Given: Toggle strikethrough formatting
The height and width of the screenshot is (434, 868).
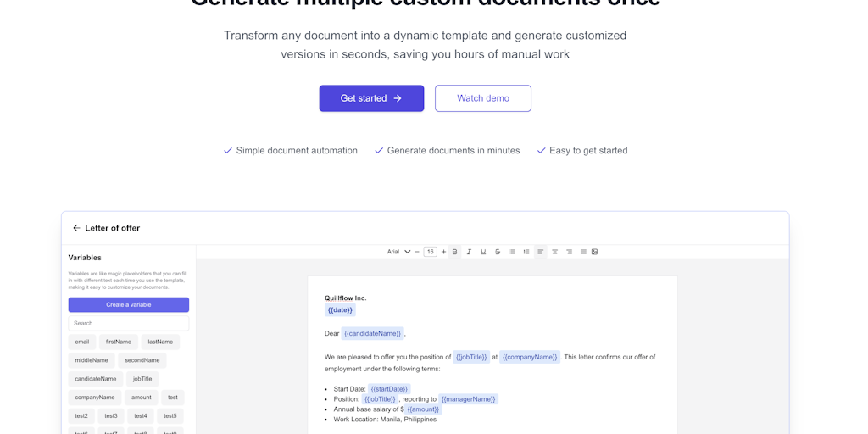Looking at the screenshot, I should coord(498,252).
